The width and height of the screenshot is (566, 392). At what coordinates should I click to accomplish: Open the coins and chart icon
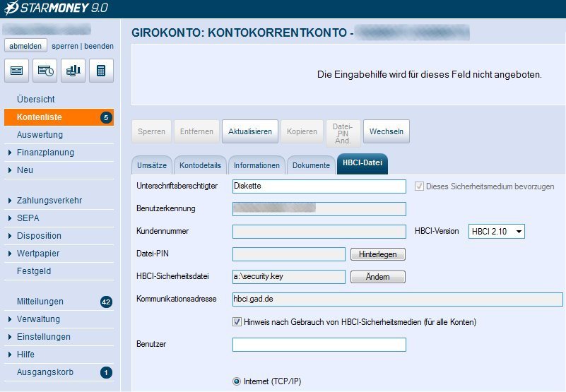73,71
